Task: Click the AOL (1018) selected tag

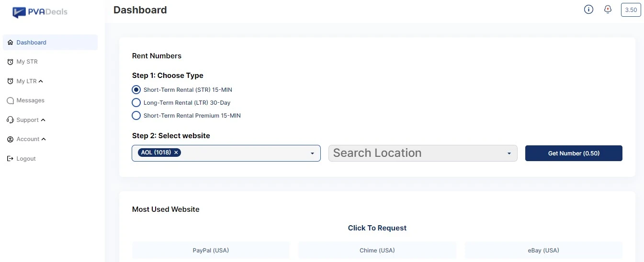Action: 160,153
